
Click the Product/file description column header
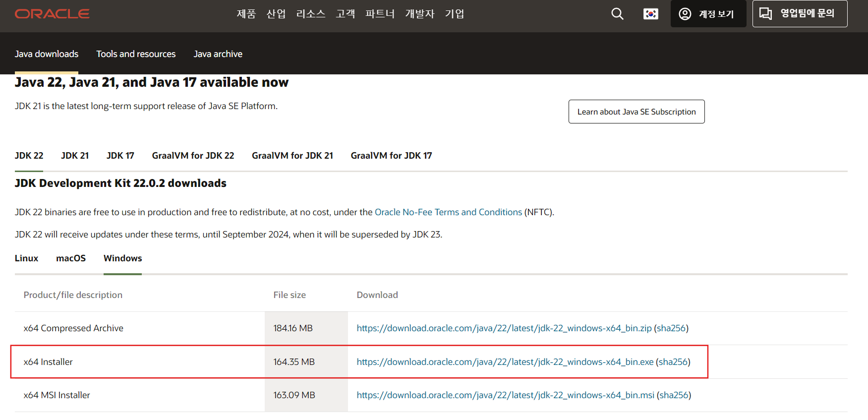click(x=73, y=295)
